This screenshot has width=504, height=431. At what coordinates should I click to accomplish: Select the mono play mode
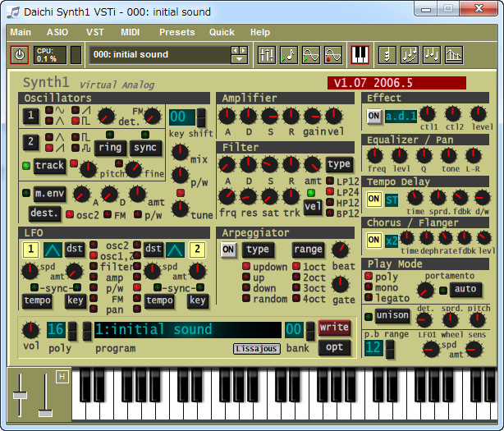369,288
